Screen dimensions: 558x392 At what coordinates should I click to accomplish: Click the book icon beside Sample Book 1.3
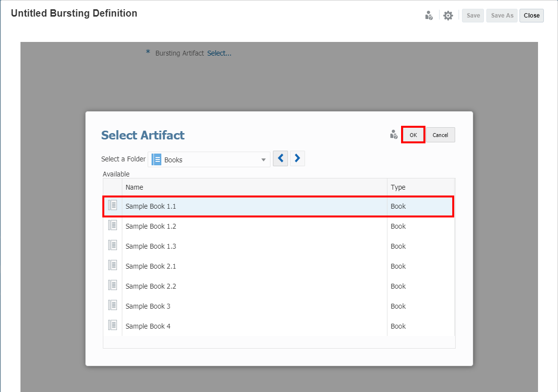click(x=113, y=245)
